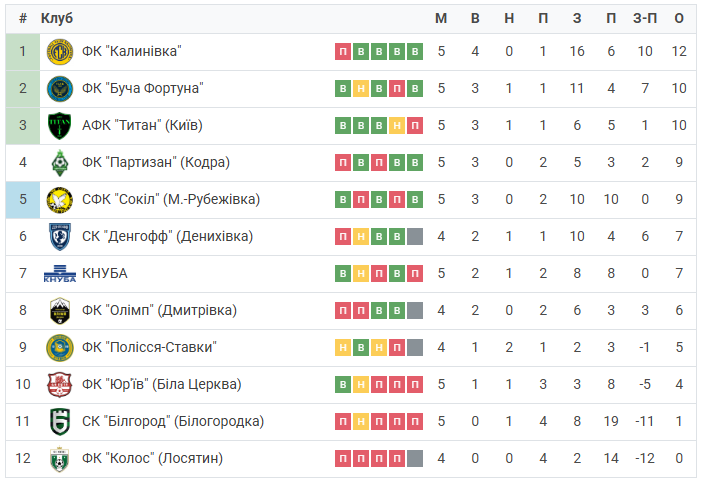Click the З-П goal difference column header
Viewport: 703px width, 483px height.
tap(645, 18)
